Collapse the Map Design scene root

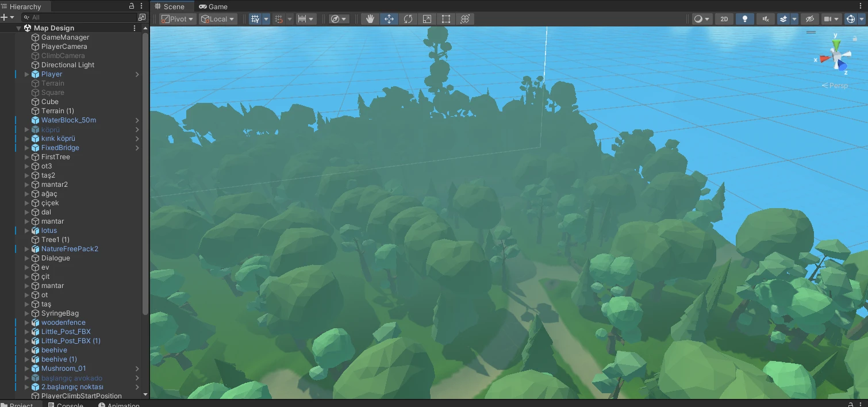18,28
